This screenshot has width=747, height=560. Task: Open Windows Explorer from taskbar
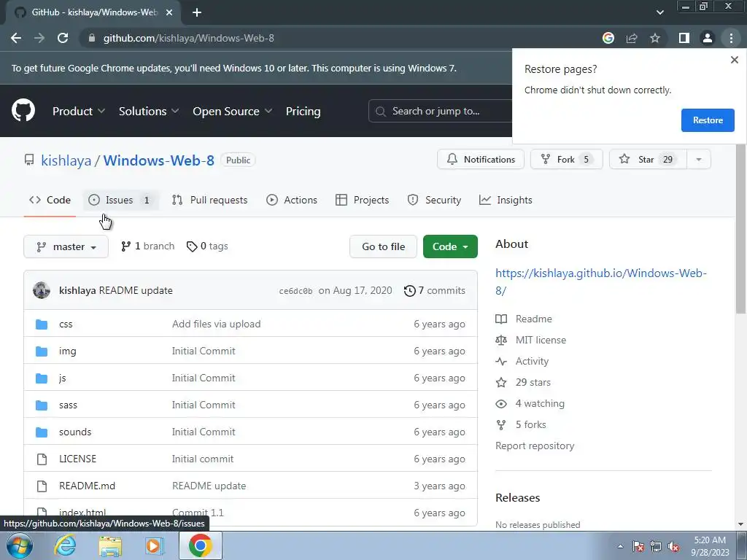110,545
